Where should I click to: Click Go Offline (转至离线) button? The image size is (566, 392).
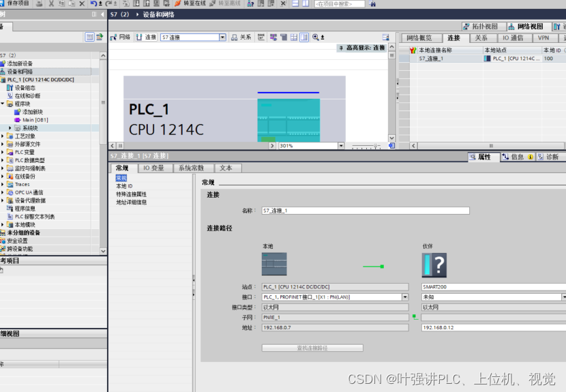[225, 3]
